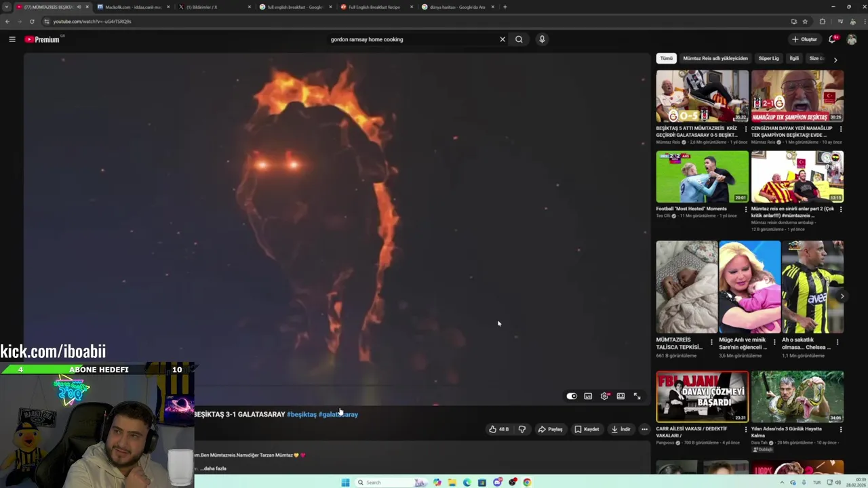
Task: Install or cast page icon in address bar
Action: [x=793, y=21]
